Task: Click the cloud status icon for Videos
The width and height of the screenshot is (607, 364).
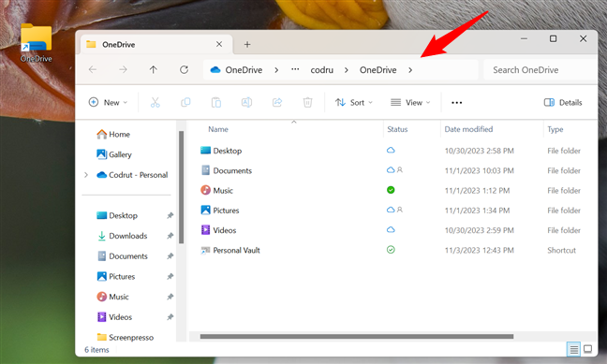Action: click(391, 230)
